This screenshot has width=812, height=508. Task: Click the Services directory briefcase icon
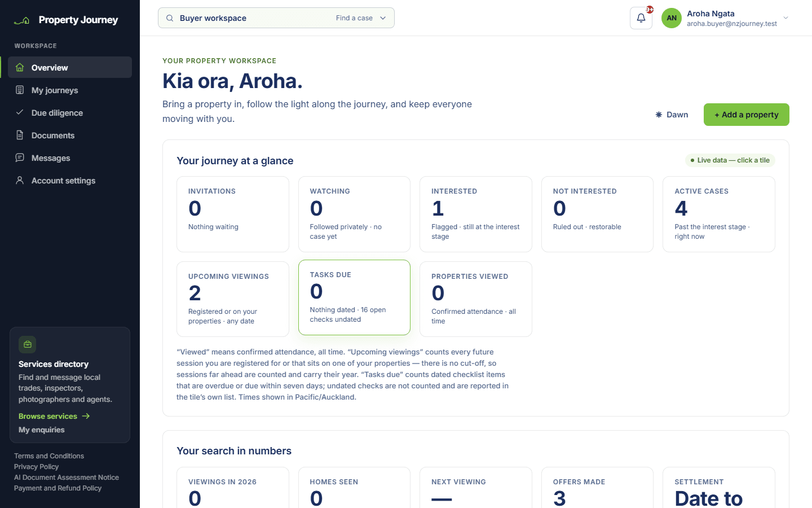28,344
